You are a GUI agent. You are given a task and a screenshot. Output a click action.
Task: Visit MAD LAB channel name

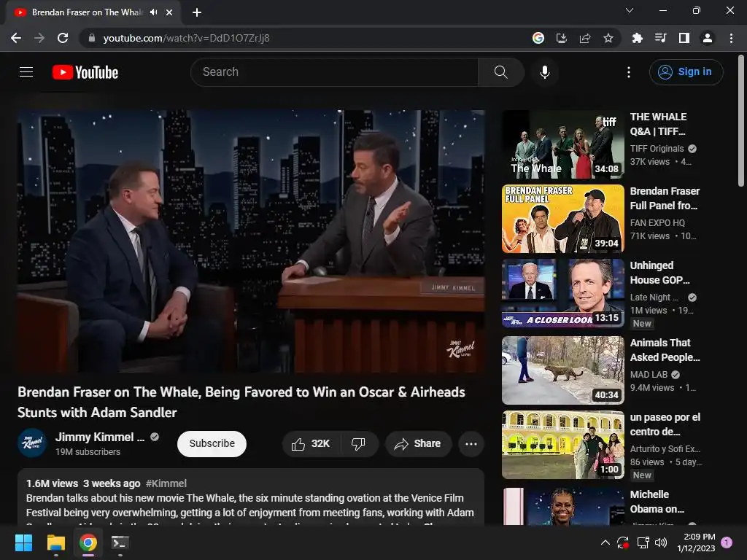(x=649, y=375)
